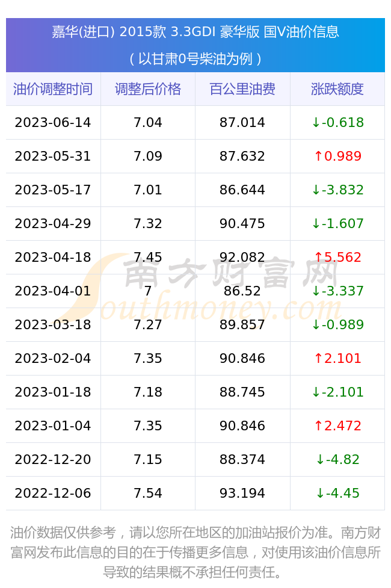Select the column header 油价调整时间
This screenshot has width=391, height=588.
pyautogui.click(x=53, y=89)
